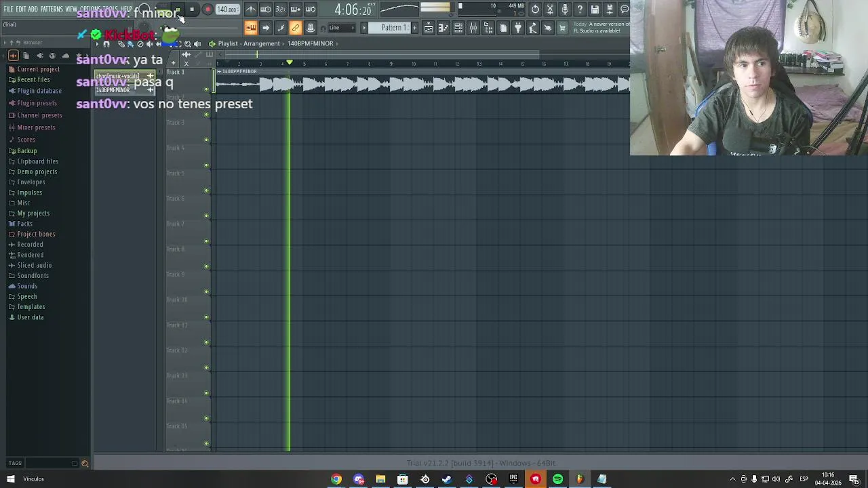The width and height of the screenshot is (868, 488).
Task: Click the microphone one-click recording icon
Action: click(565, 9)
